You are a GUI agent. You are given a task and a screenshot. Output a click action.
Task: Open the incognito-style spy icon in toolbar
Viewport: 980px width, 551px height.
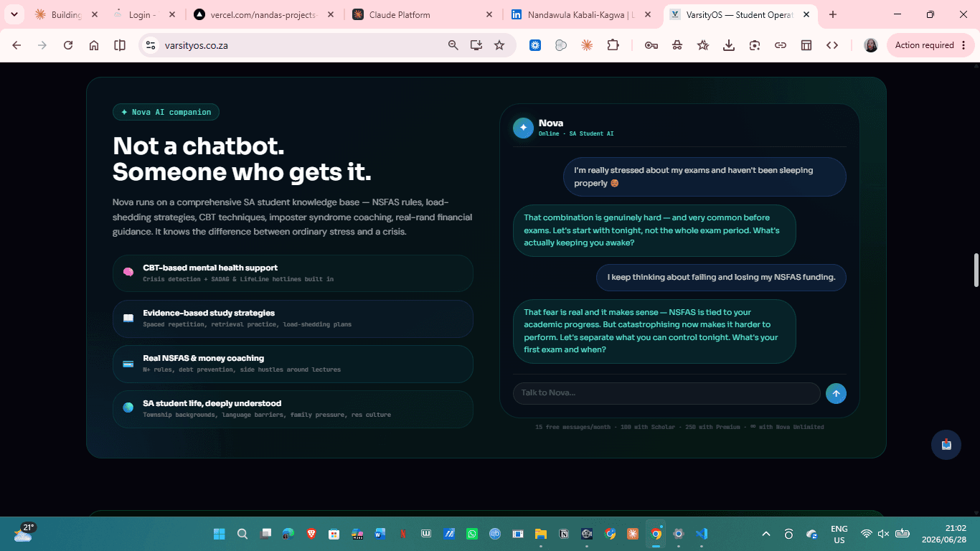coord(677,45)
